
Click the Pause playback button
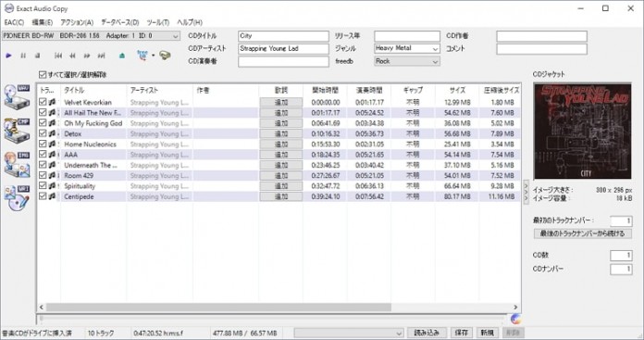pos(23,56)
